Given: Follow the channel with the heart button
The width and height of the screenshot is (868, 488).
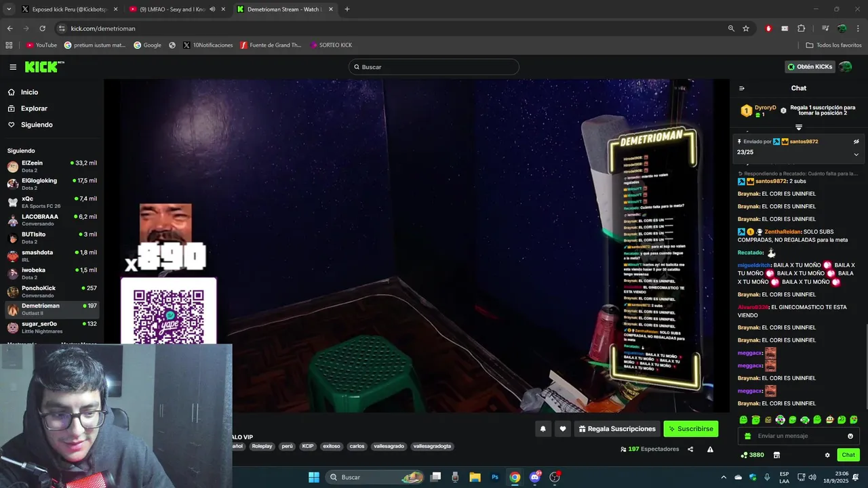Looking at the screenshot, I should click(x=563, y=428).
